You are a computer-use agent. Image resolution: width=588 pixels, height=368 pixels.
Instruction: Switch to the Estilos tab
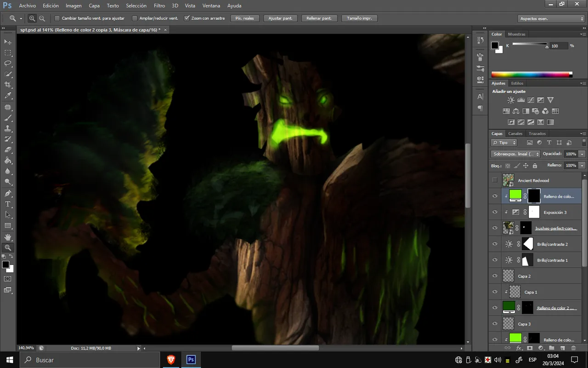pos(517,83)
